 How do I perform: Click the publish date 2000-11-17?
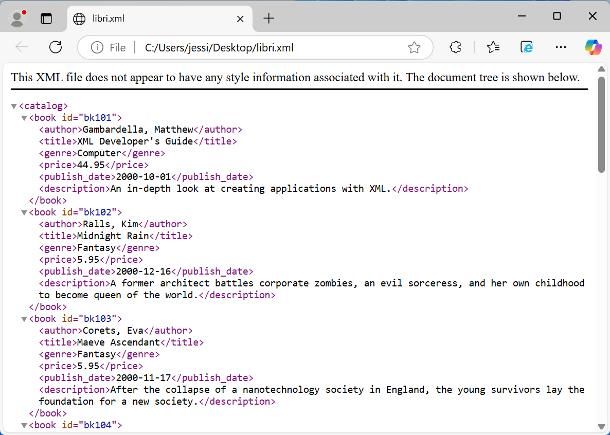[x=144, y=378]
